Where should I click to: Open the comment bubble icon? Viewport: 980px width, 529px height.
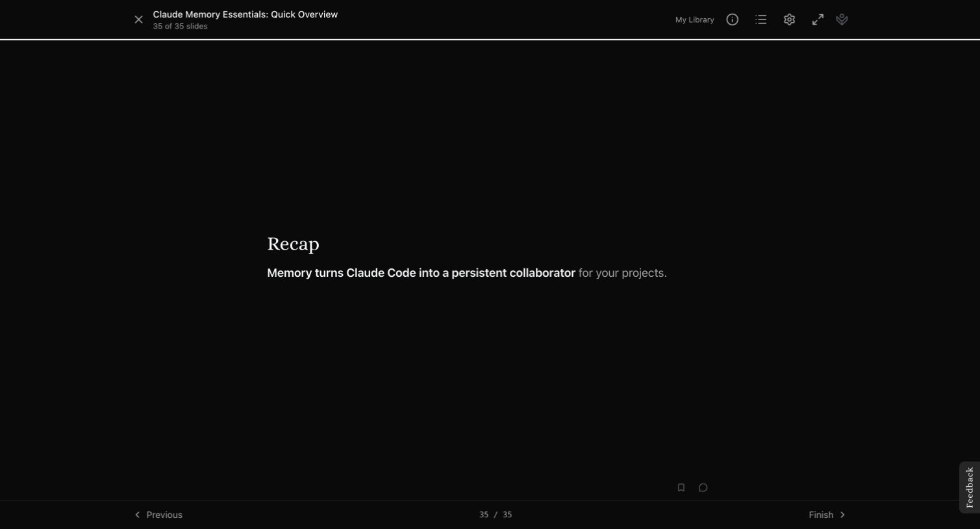[x=703, y=487]
